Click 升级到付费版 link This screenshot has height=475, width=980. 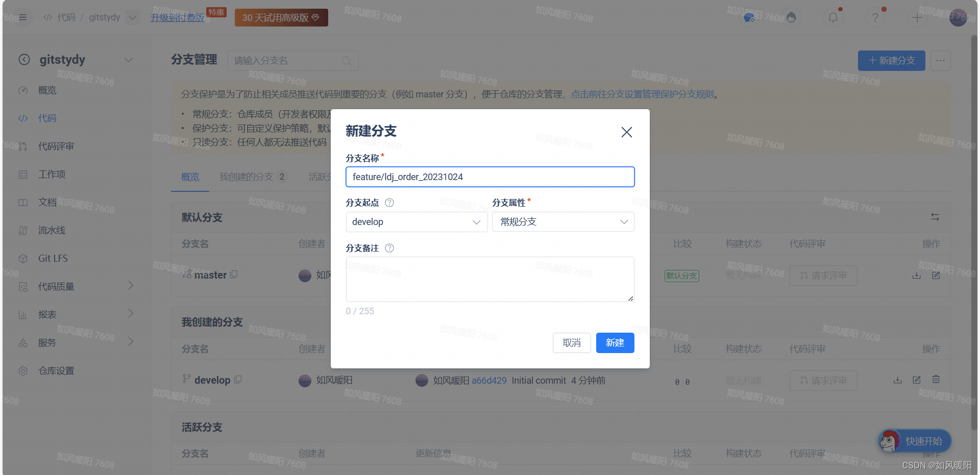[177, 18]
